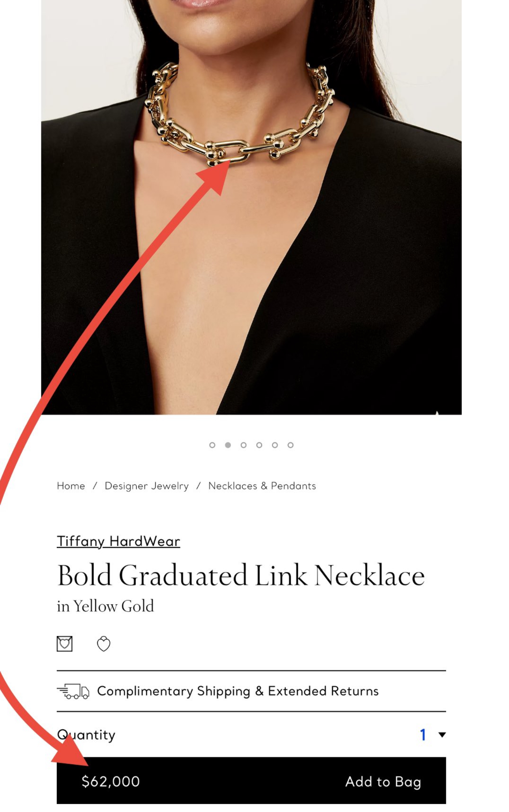Open Necklaces & Pendants breadcrumb
509x812 pixels.
point(262,486)
